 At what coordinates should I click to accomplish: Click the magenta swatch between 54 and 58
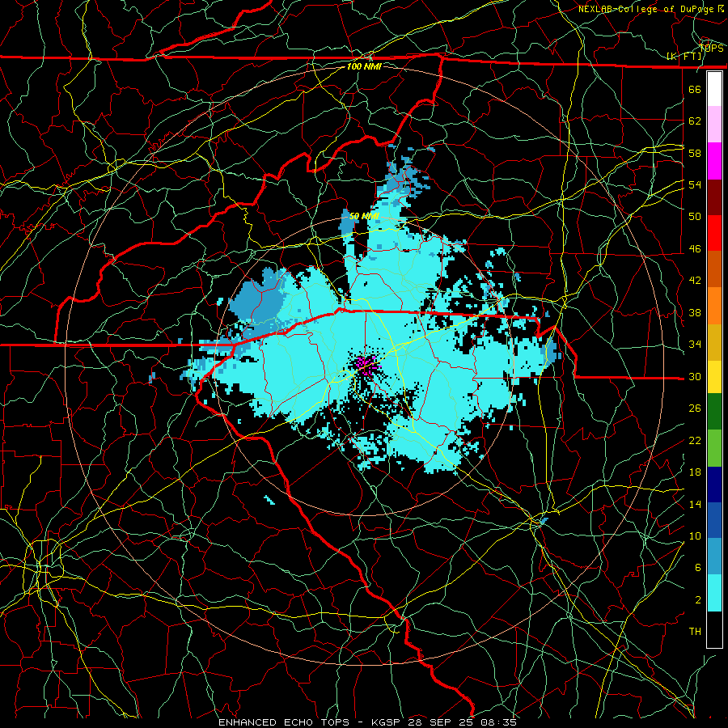714,161
